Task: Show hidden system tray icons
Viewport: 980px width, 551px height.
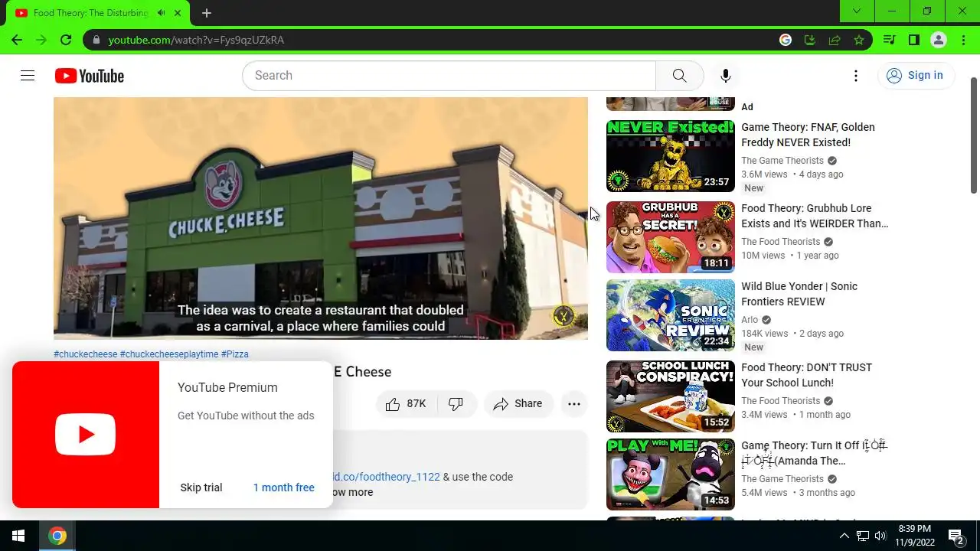Action: coord(844,536)
